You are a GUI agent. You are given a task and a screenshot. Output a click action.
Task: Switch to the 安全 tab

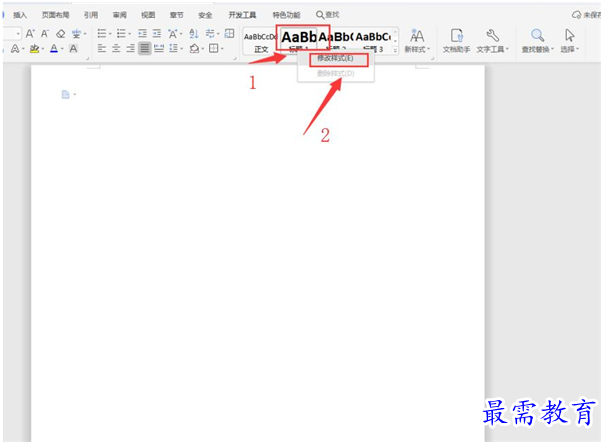[205, 15]
